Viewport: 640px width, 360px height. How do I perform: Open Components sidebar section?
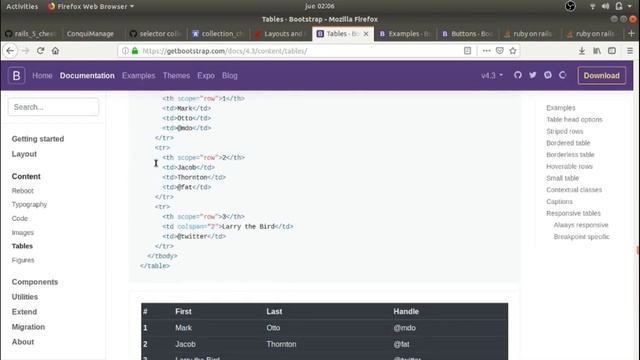tap(35, 282)
